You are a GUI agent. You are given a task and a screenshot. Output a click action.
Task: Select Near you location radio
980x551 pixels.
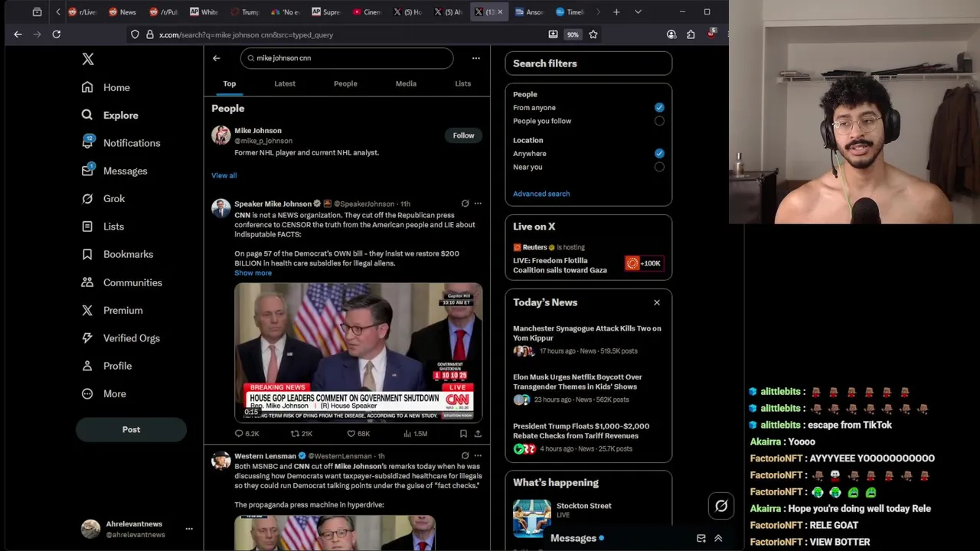[x=659, y=167]
